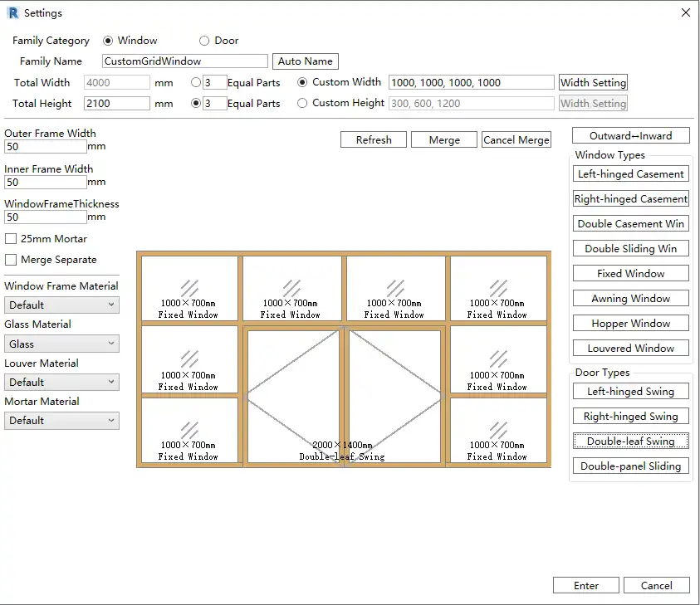Select the top-left Fixed Window pane

(x=189, y=288)
